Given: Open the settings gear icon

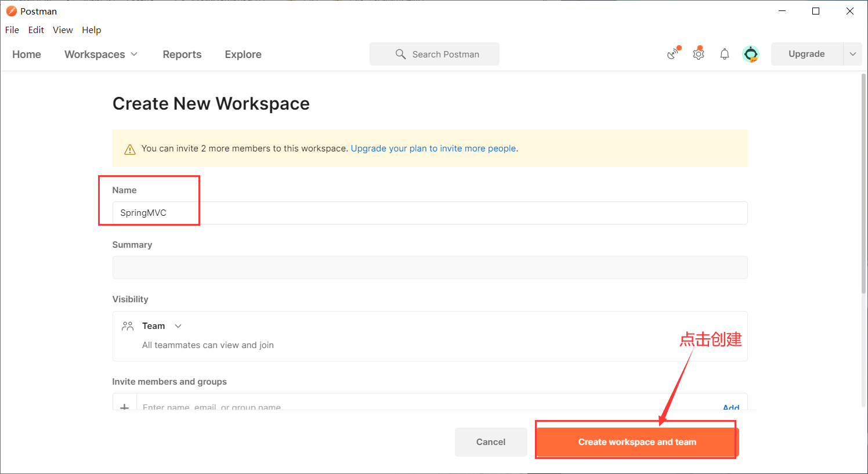Looking at the screenshot, I should 699,54.
